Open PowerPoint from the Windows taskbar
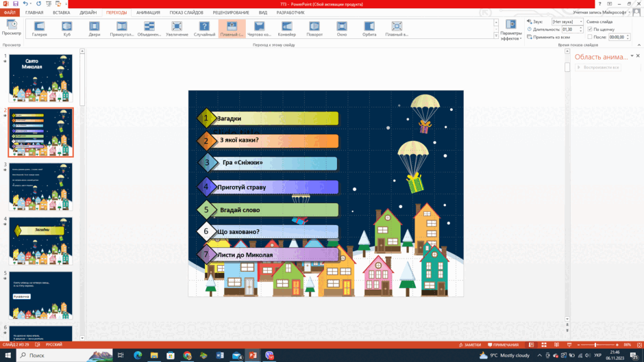The height and width of the screenshot is (362, 644). coord(253,355)
